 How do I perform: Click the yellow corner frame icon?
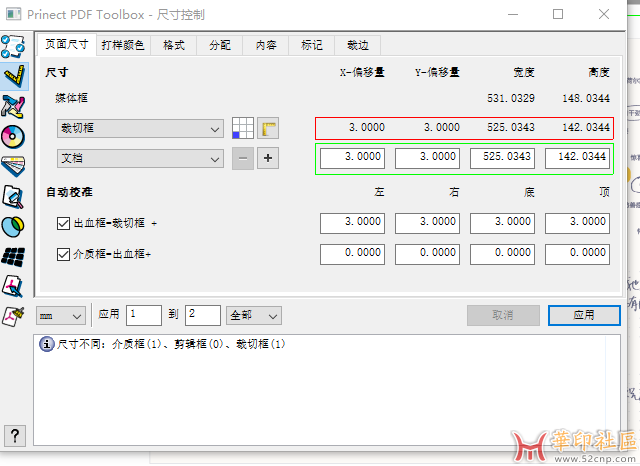267,128
